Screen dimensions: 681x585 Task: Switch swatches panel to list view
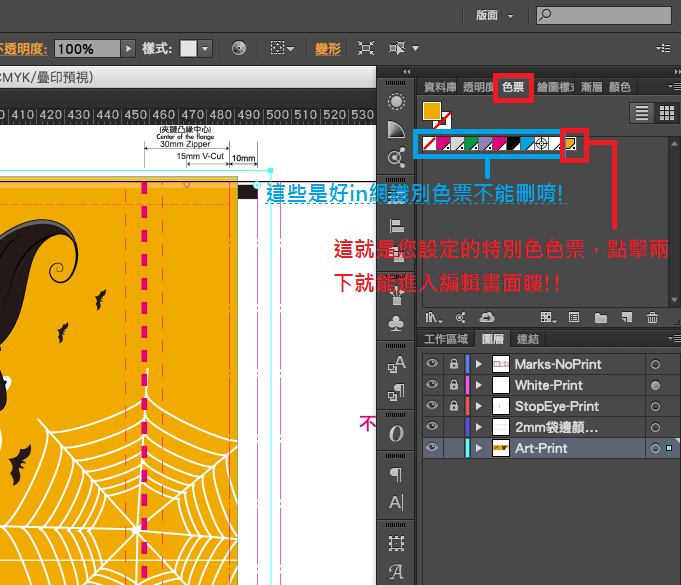pos(642,113)
